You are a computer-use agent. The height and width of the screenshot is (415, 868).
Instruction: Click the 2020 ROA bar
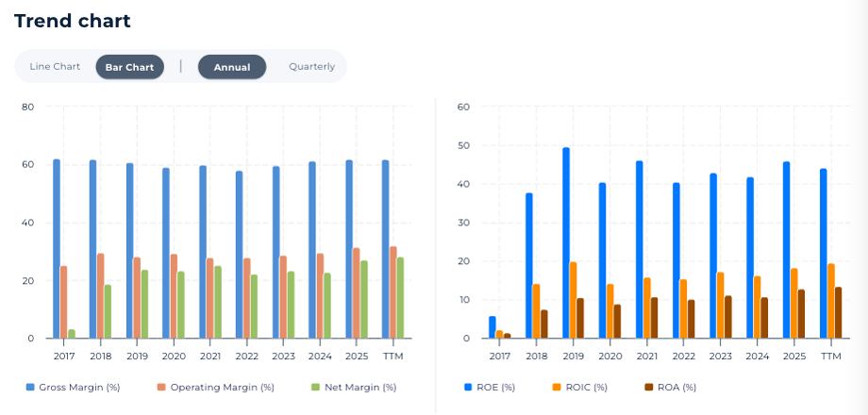pyautogui.click(x=617, y=321)
